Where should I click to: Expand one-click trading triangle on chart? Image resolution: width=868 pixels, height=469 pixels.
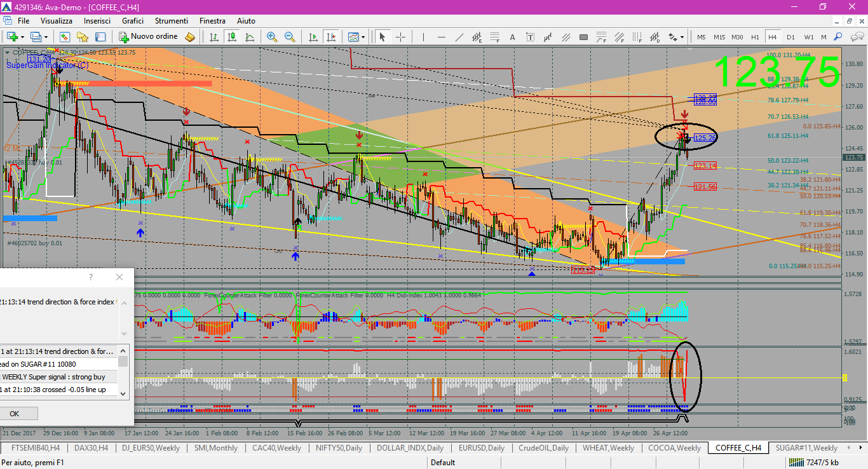click(7, 52)
